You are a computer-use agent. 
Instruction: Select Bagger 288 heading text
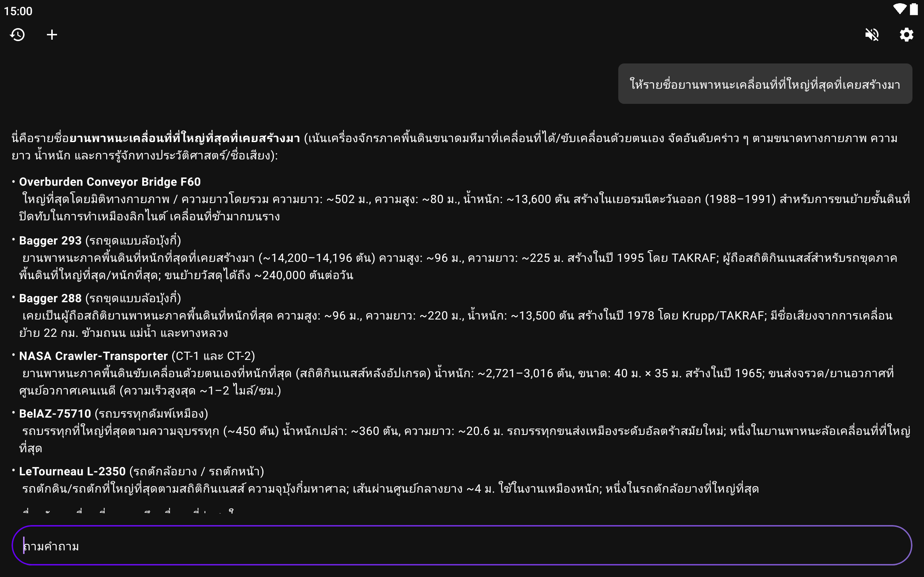(x=51, y=298)
